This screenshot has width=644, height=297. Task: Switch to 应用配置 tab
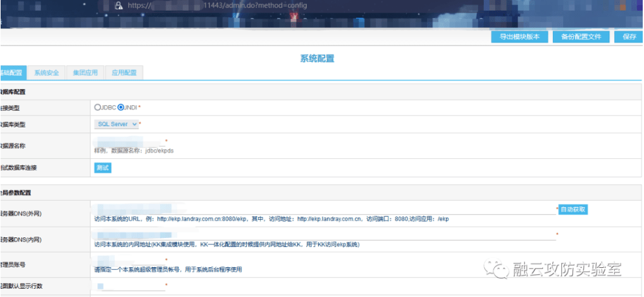[124, 73]
